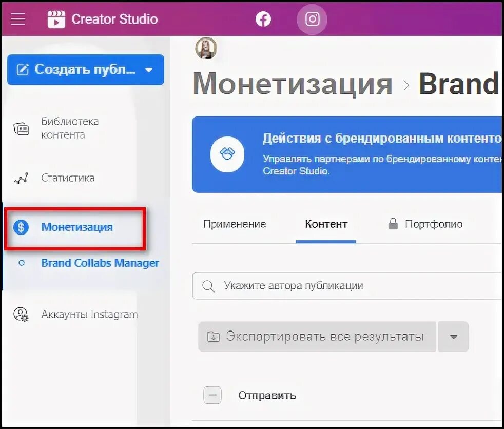Click the search magnifier in the author field
This screenshot has width=504, height=429.
208,286
